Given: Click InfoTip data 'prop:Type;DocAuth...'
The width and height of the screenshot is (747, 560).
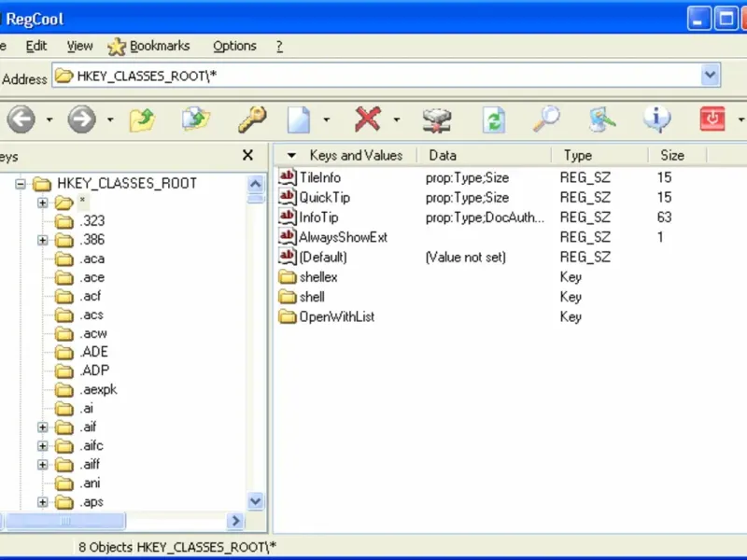Looking at the screenshot, I should [485, 217].
